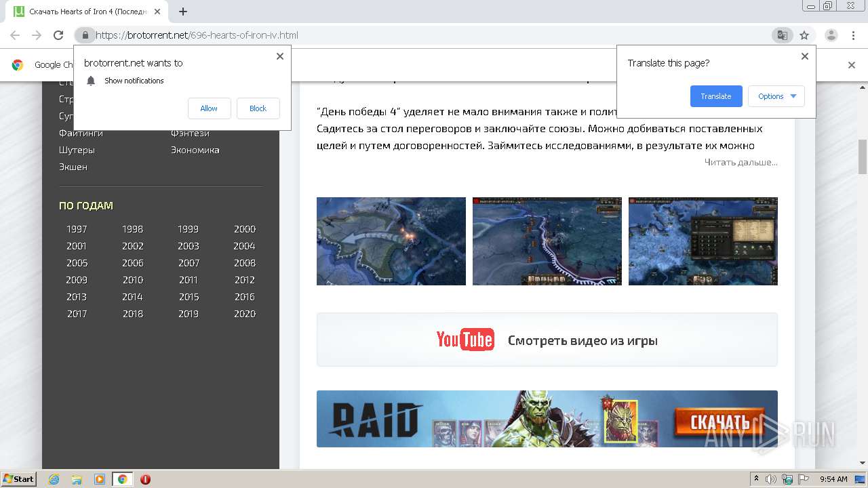Open the Фэнтези genre link
Viewport: 868px width, 488px height.
point(190,133)
